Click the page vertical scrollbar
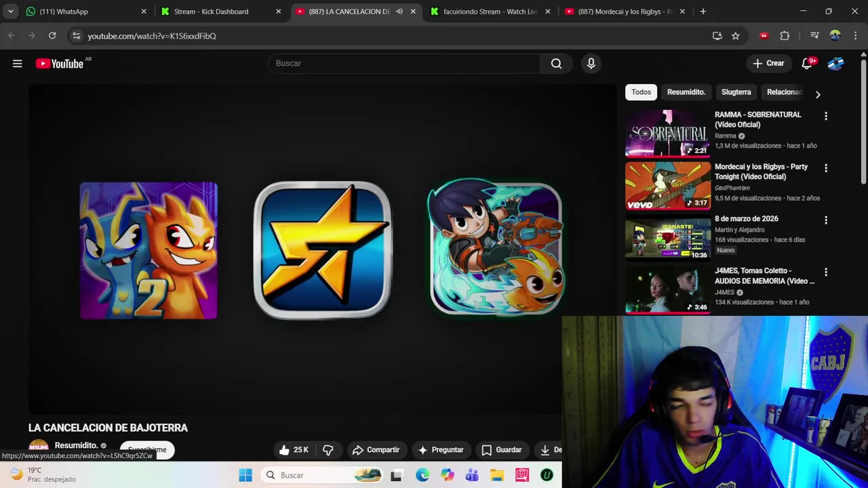 coord(863,122)
